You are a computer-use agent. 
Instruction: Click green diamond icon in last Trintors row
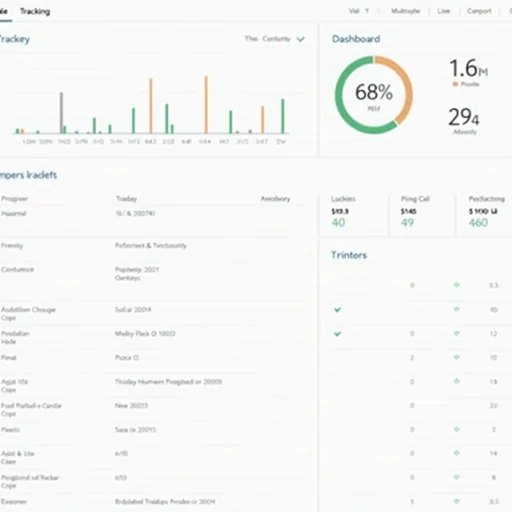[x=457, y=501]
